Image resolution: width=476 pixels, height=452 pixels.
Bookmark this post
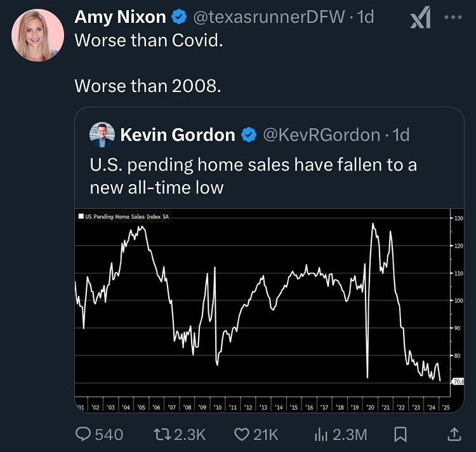[x=400, y=434]
